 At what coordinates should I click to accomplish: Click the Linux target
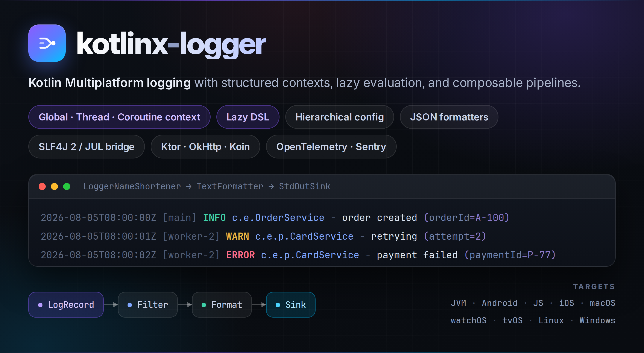[551, 320]
